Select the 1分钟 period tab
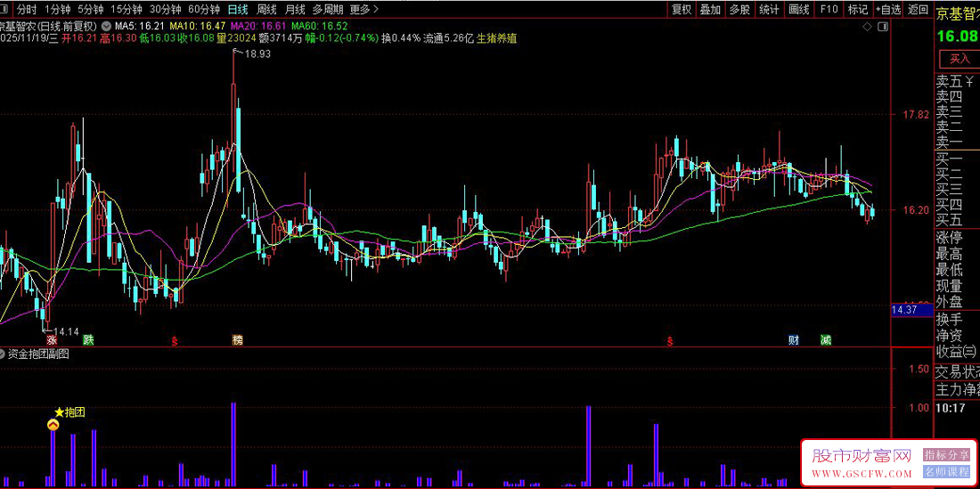Image resolution: width=980 pixels, height=489 pixels. pos(56,10)
